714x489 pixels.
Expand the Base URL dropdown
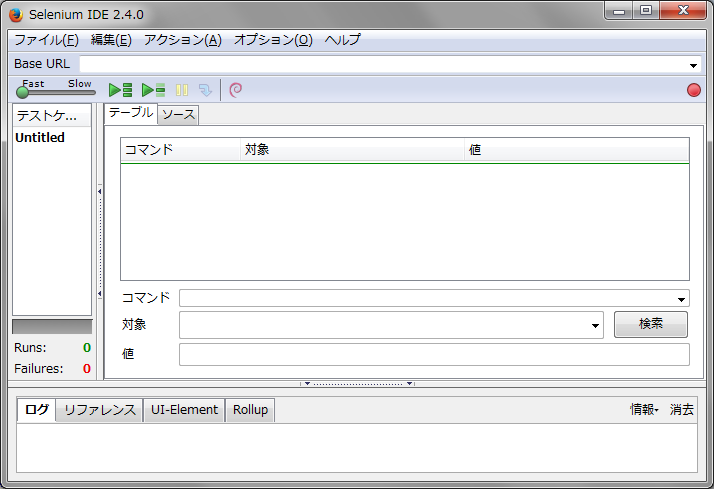[694, 65]
